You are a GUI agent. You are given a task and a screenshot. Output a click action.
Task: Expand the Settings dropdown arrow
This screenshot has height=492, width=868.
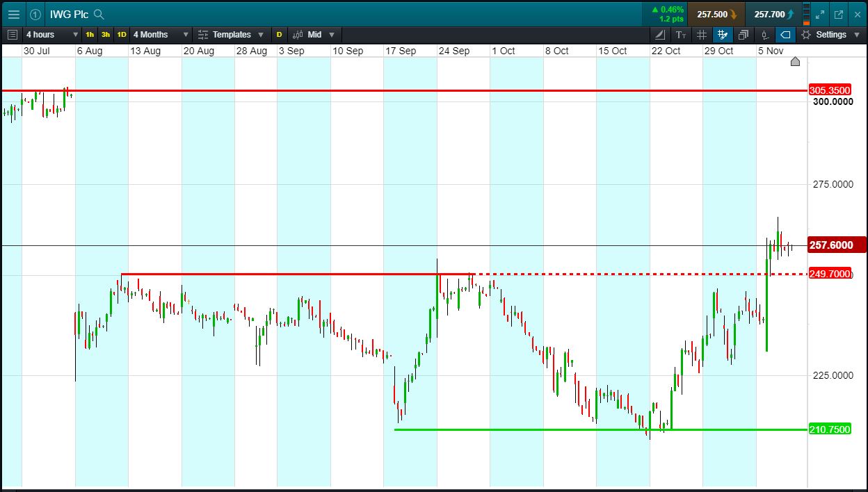tap(855, 35)
